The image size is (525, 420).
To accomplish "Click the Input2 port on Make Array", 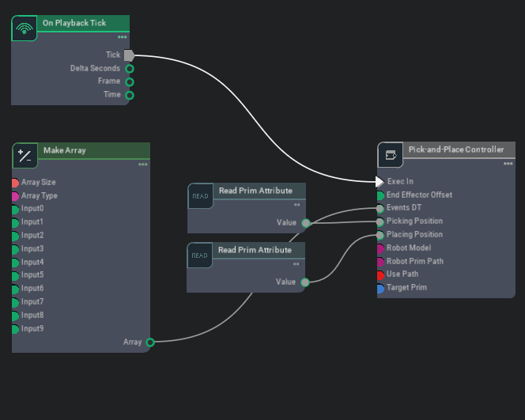I will point(15,236).
